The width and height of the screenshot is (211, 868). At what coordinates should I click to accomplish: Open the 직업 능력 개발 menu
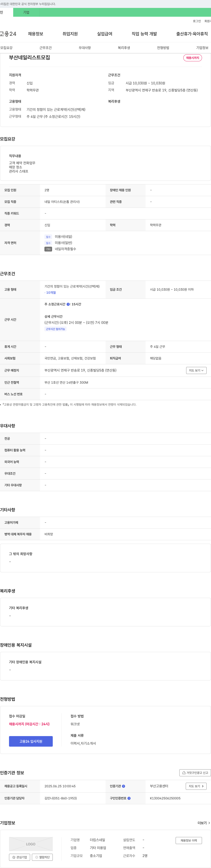tap(144, 34)
